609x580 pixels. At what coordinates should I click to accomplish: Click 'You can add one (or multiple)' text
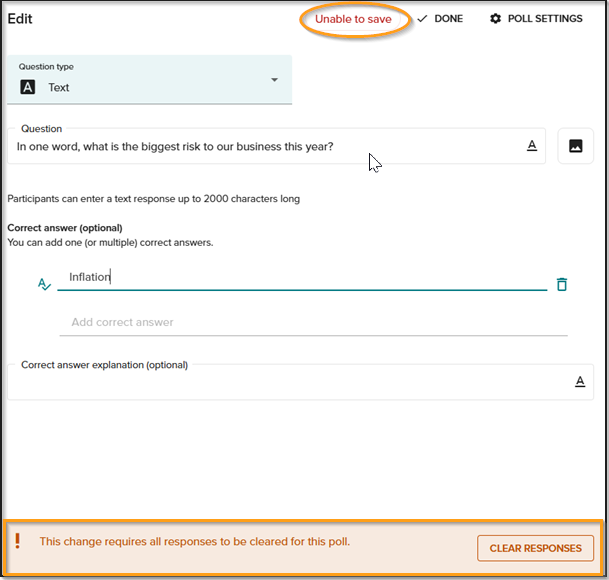coord(110,242)
